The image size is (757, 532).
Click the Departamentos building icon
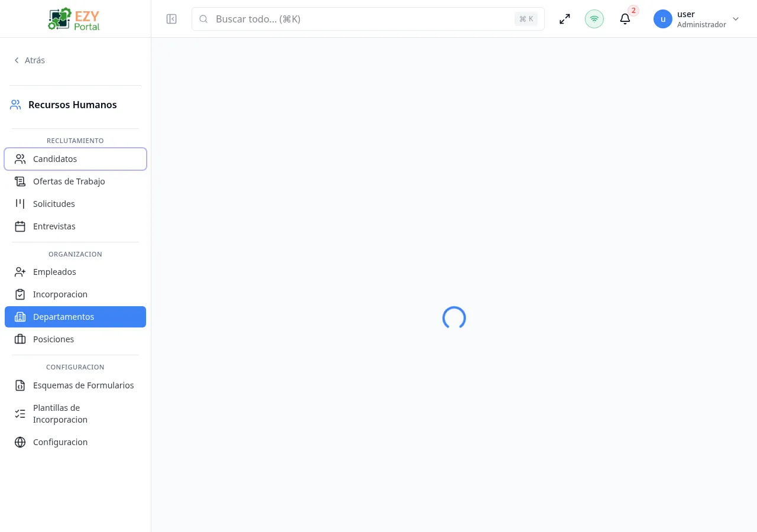coord(20,317)
